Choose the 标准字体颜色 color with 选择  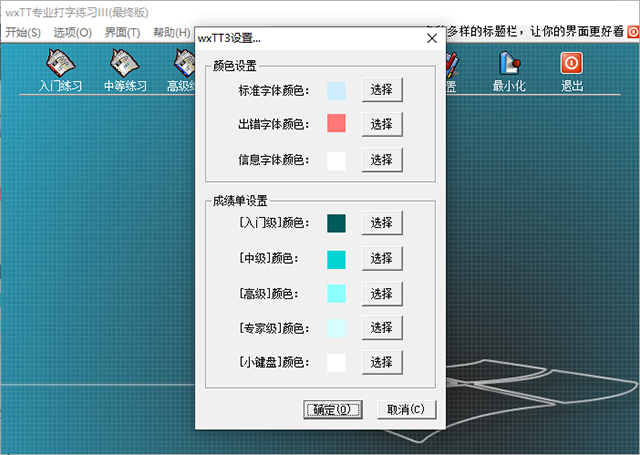pos(382,89)
